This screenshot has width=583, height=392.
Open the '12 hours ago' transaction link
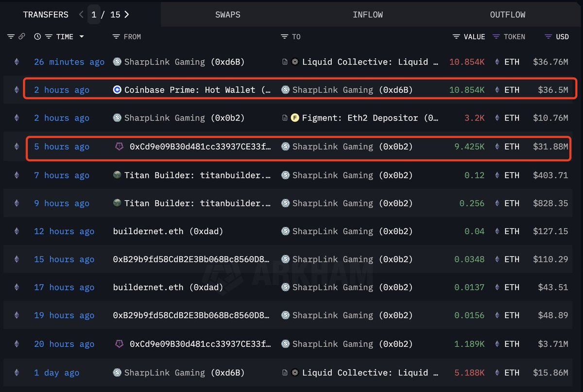click(64, 231)
